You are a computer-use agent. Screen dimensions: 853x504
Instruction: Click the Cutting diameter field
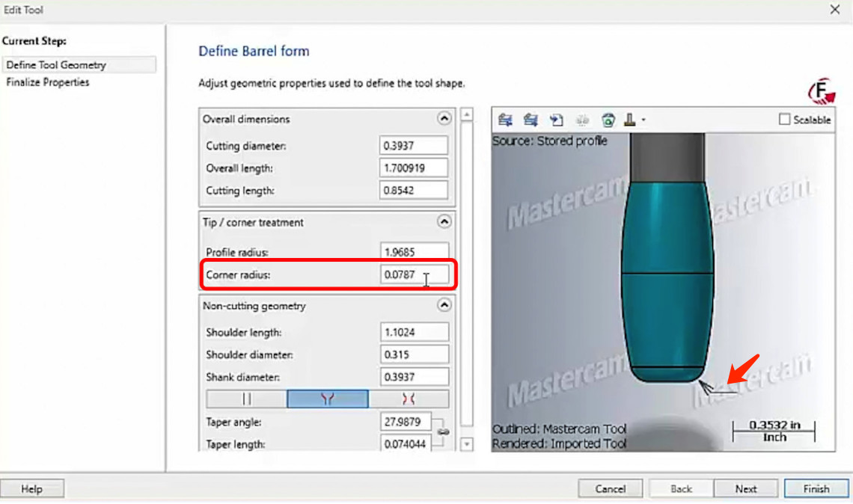[414, 146]
